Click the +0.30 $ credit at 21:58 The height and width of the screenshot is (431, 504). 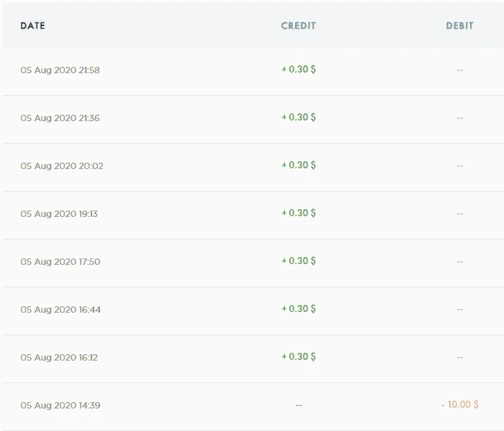[298, 70]
